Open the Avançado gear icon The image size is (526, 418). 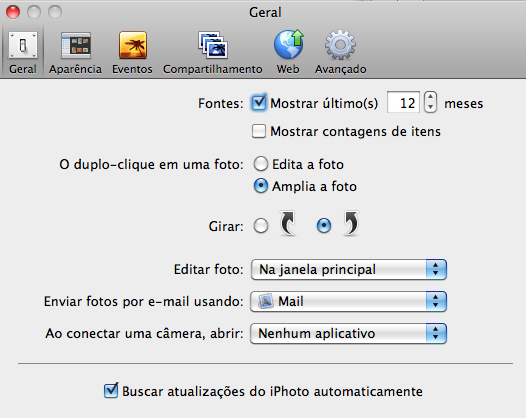pyautogui.click(x=340, y=45)
